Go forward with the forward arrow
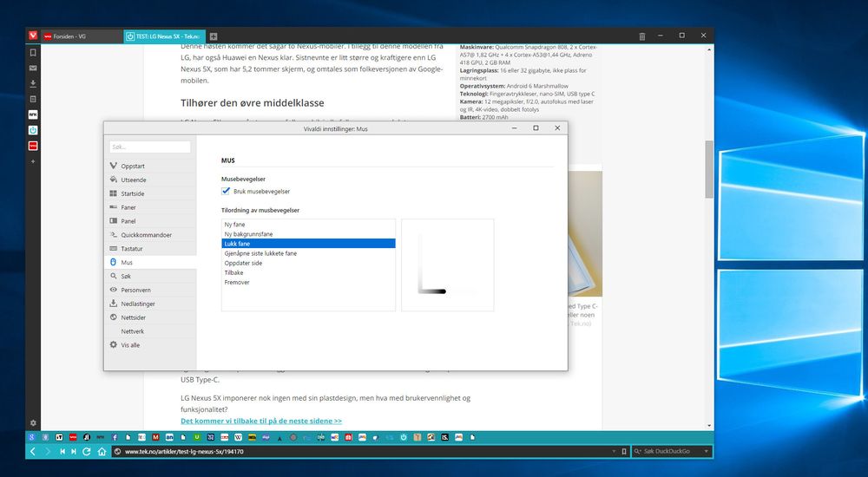This screenshot has width=868, height=477. (x=48, y=452)
